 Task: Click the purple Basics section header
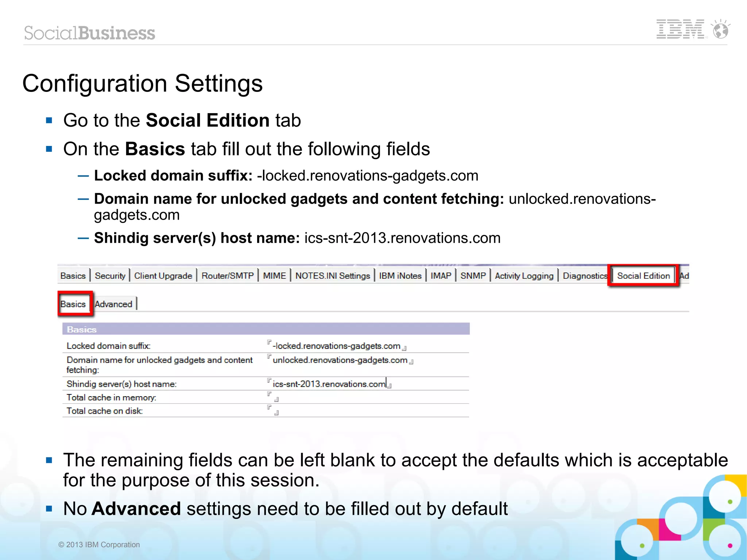266,329
